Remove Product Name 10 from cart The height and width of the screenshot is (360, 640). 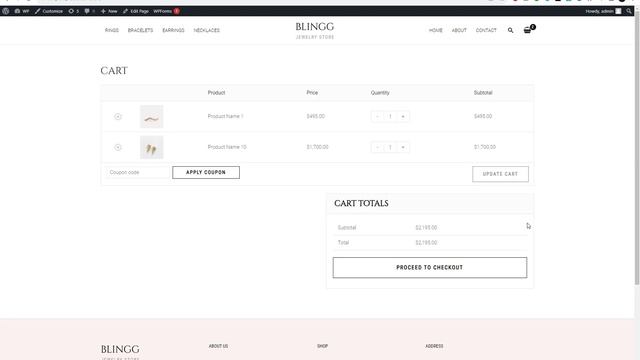(x=118, y=147)
